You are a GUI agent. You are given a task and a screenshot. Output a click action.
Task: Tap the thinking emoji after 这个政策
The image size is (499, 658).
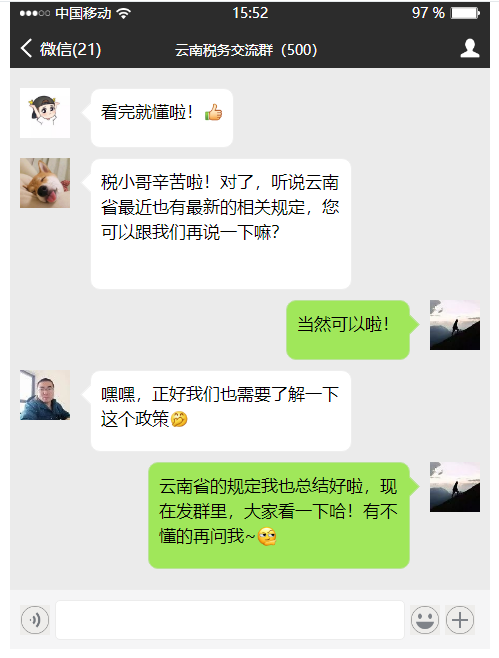(x=179, y=419)
